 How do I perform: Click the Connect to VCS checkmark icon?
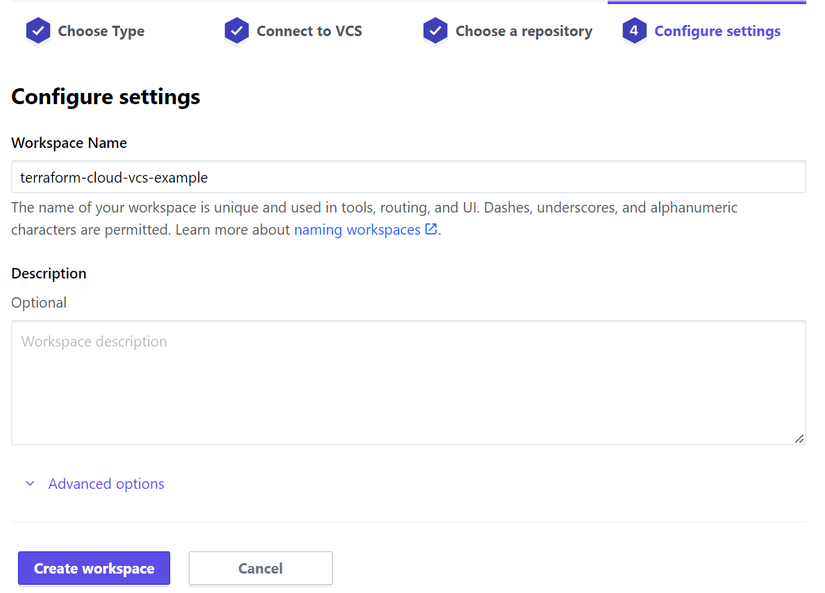point(236,31)
